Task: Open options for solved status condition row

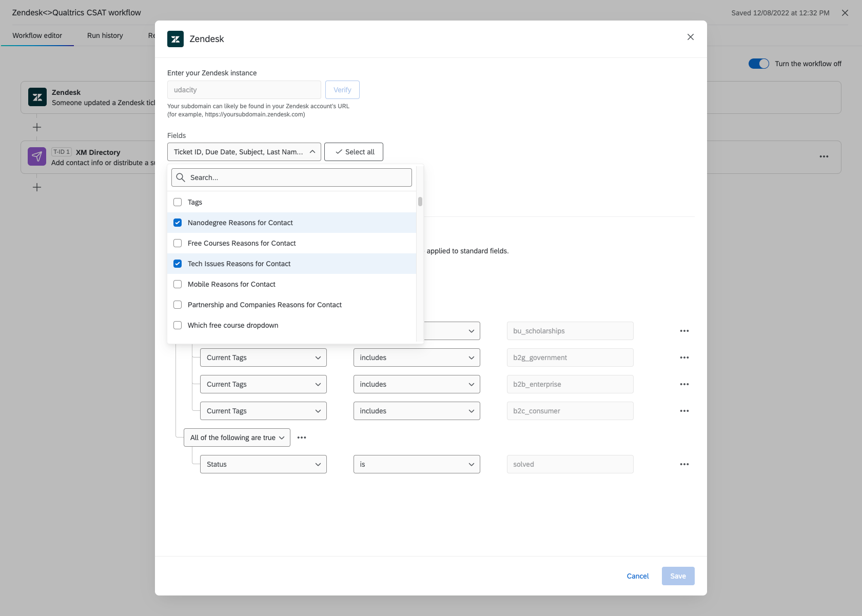Action: pos(684,464)
